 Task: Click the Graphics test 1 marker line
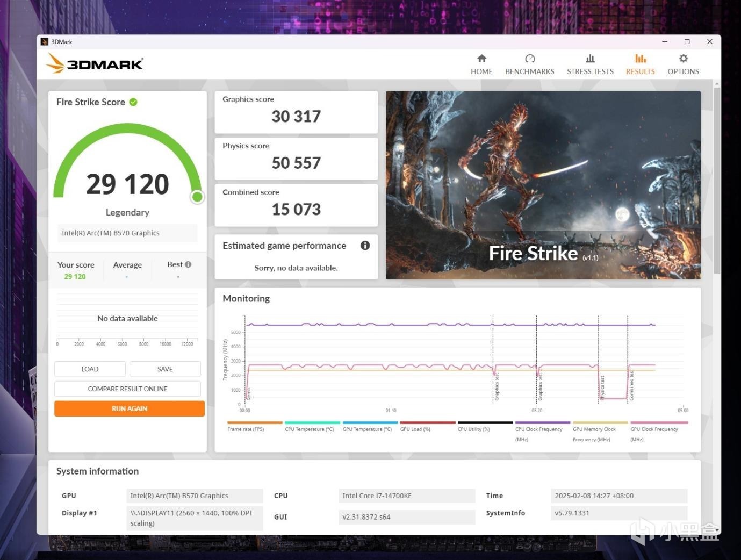click(x=493, y=360)
